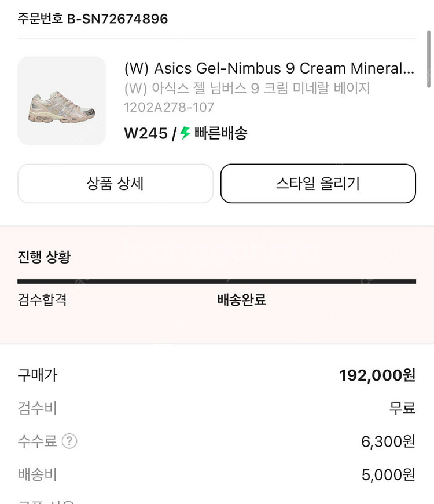Tap the 5,000원 shipping cost
This screenshot has width=434, height=504.
pyautogui.click(x=388, y=475)
